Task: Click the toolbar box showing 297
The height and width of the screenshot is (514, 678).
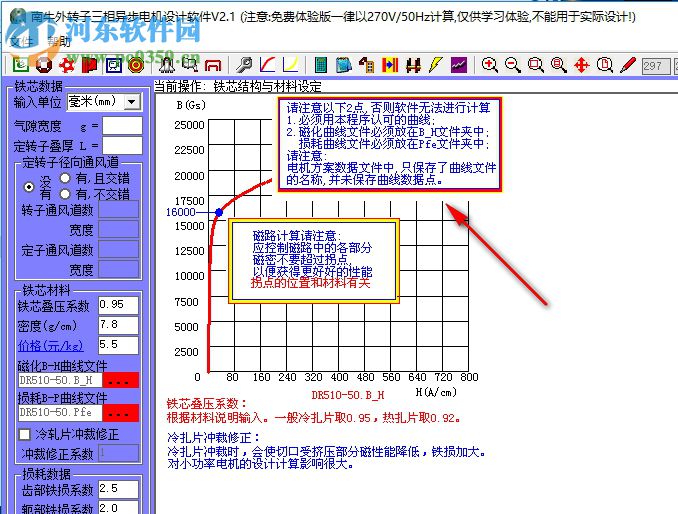Action: coord(656,66)
